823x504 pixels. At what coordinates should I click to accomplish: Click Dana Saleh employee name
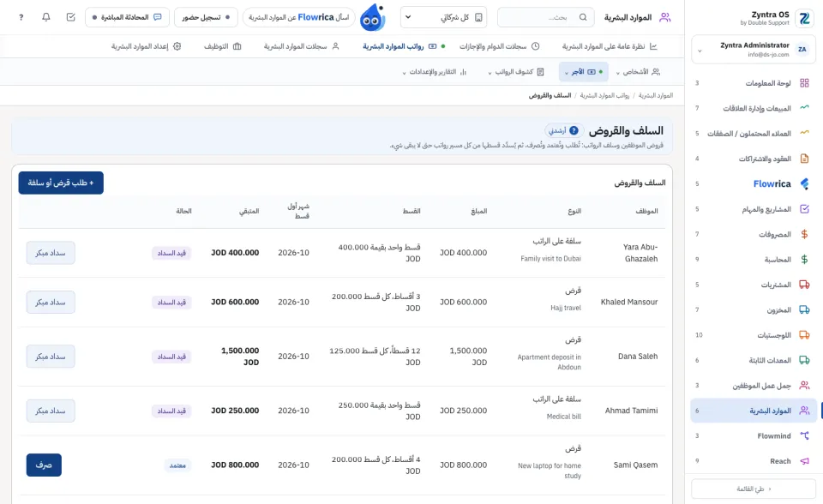tap(638, 357)
